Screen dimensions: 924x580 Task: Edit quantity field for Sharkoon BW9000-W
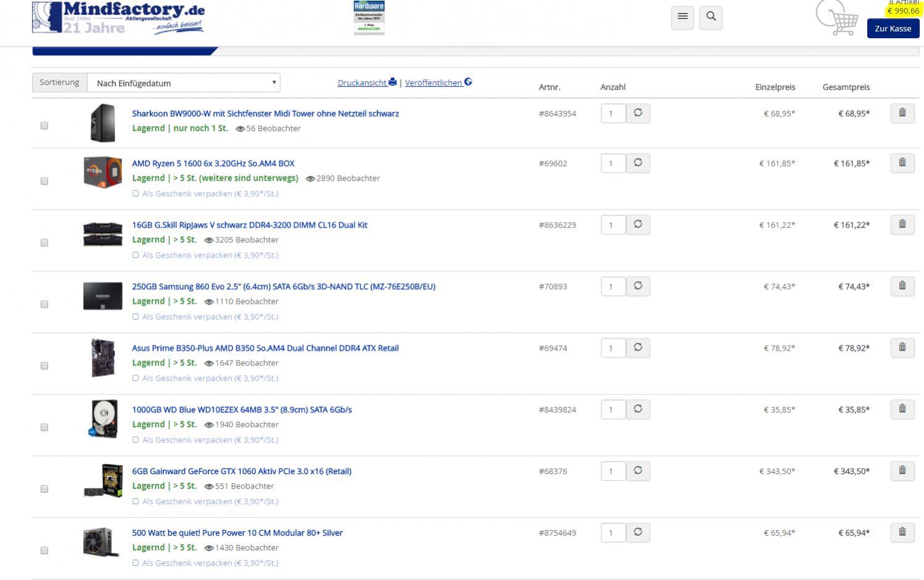coord(613,113)
